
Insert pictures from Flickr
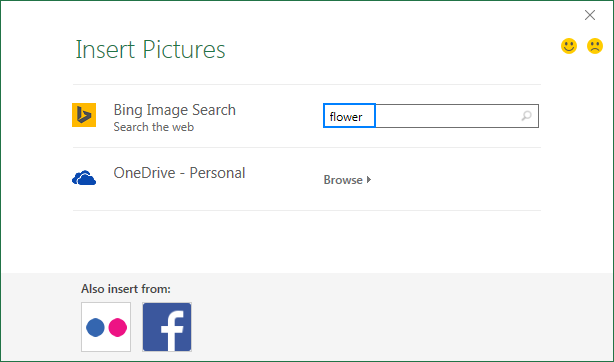106,327
